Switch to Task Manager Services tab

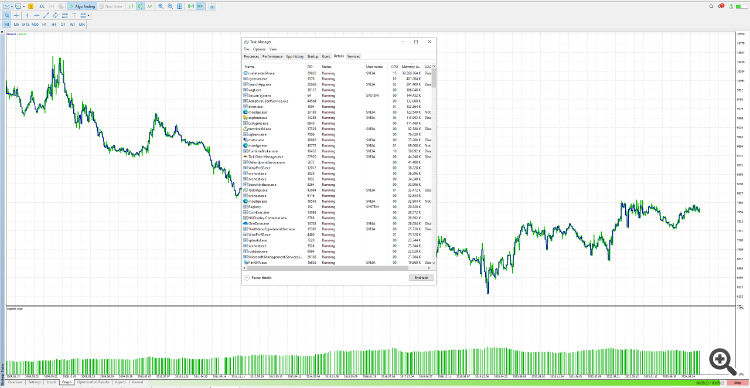coord(353,56)
